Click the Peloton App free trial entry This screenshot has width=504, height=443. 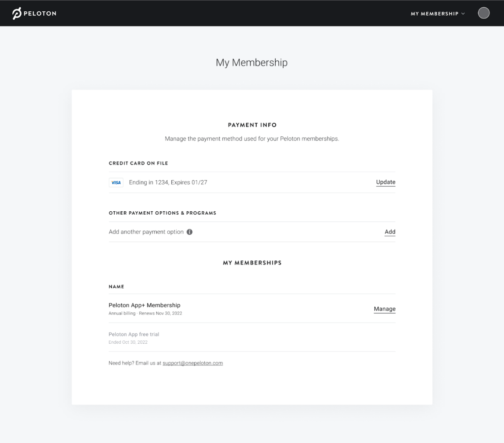point(134,334)
